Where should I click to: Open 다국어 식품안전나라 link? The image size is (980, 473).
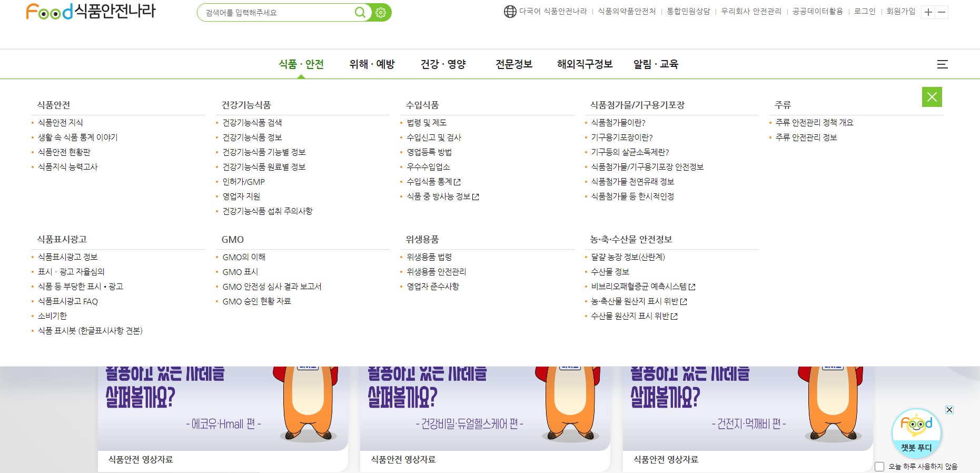coord(553,11)
